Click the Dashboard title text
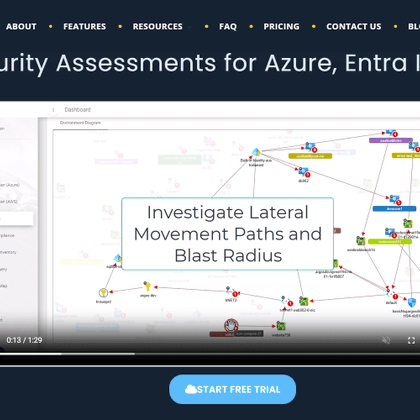Screen dimensions: 420x420 78,110
